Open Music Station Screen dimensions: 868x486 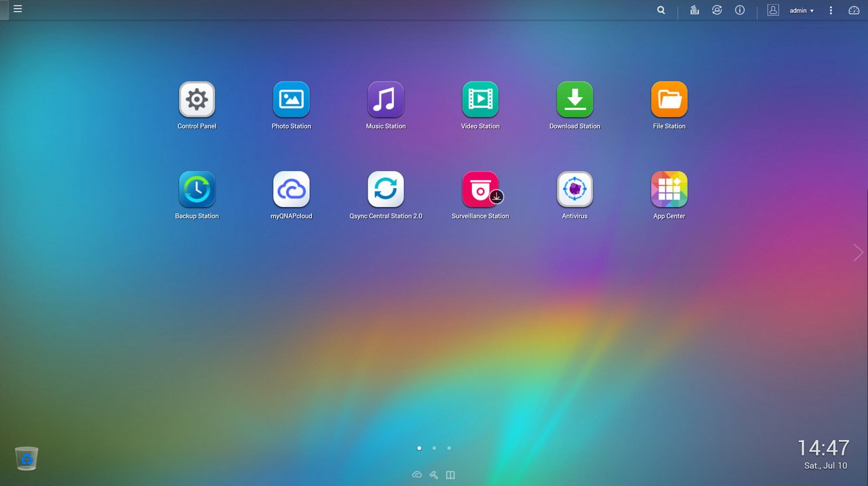coord(385,100)
